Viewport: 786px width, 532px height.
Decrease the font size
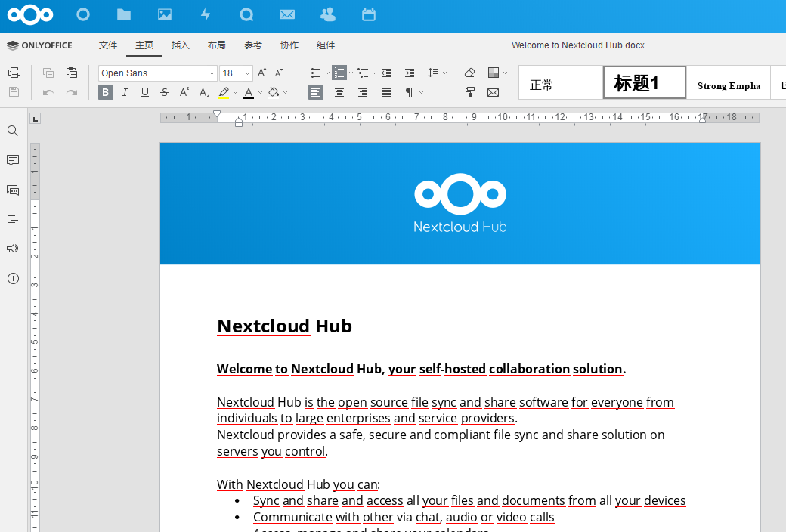pos(279,73)
